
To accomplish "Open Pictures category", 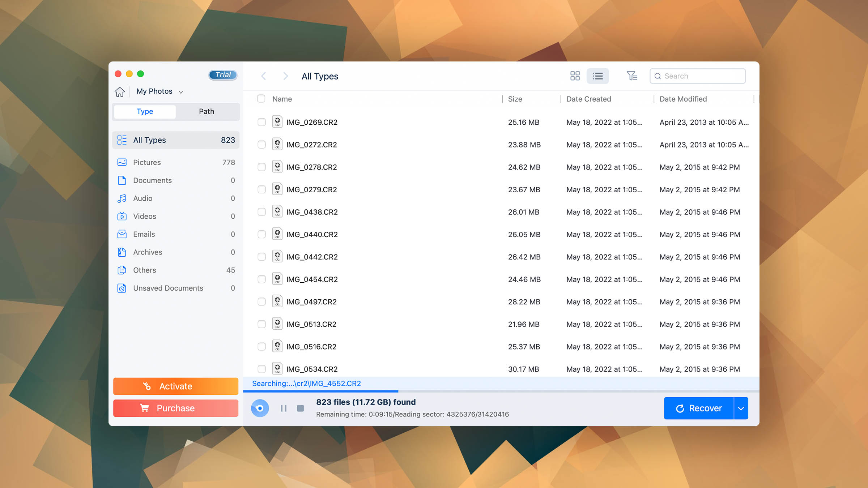I will coord(176,162).
